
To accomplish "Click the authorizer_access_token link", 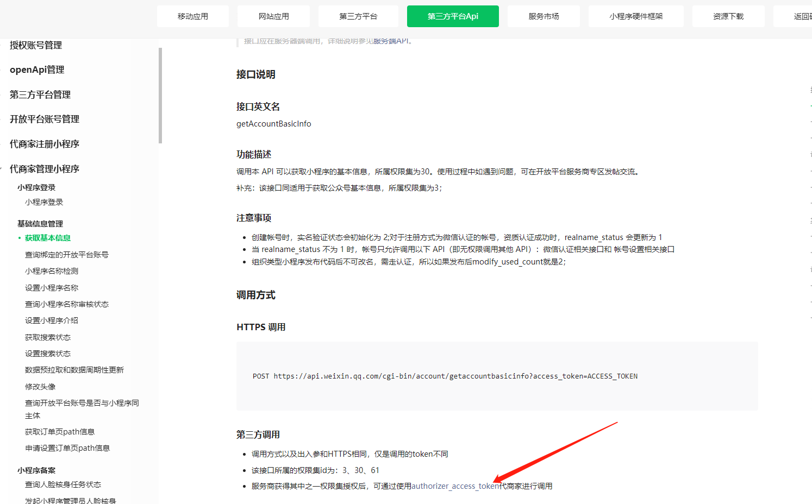I will coord(455,486).
